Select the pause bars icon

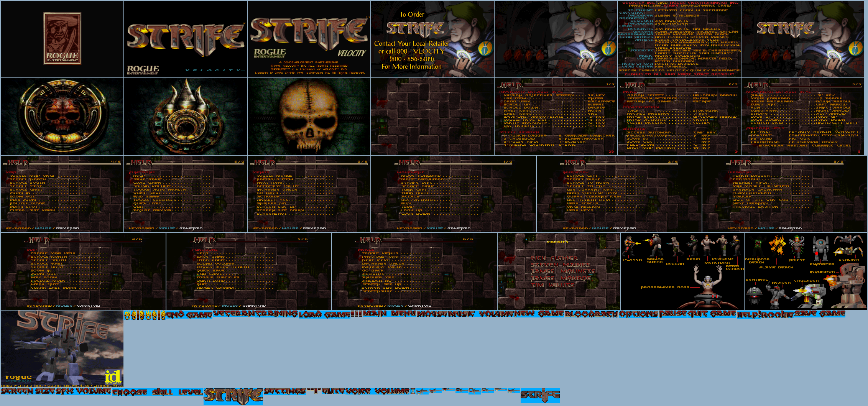(356, 314)
